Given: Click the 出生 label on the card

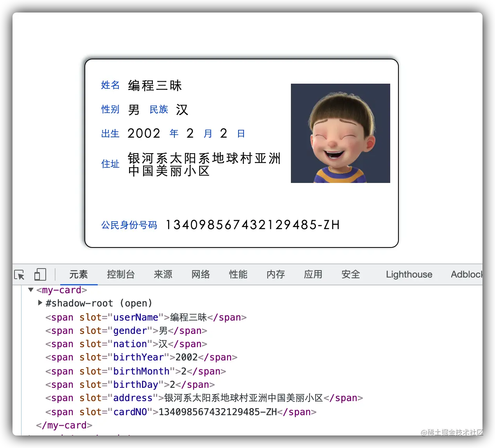Looking at the screenshot, I should tap(110, 134).
